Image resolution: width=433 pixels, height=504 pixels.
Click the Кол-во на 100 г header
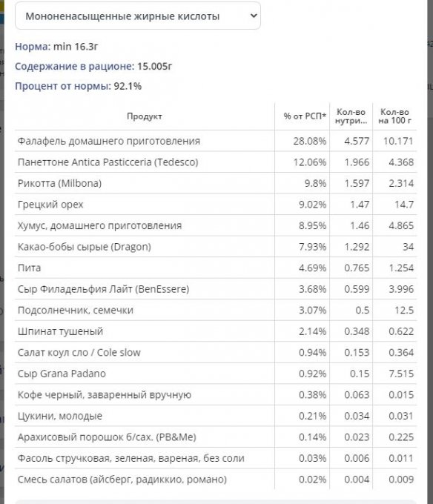click(394, 116)
